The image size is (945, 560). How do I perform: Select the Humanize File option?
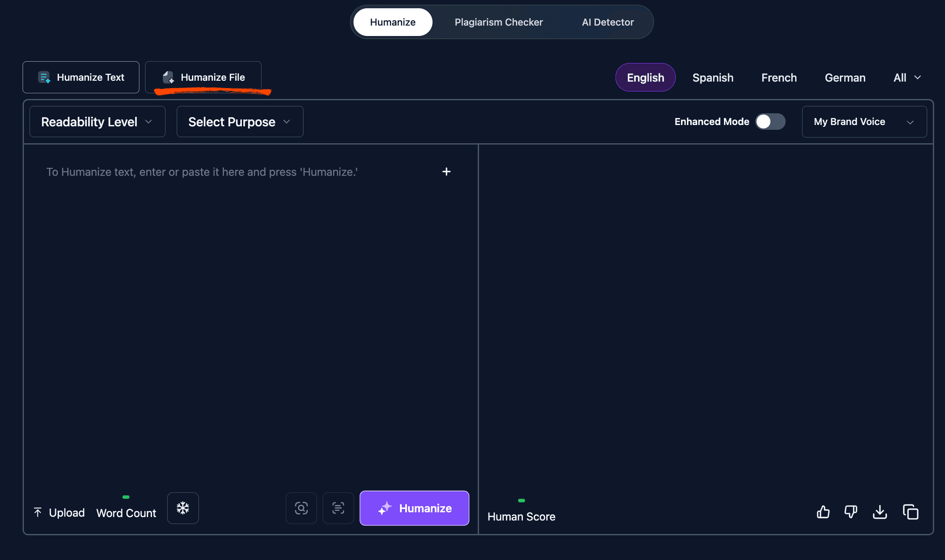click(203, 77)
